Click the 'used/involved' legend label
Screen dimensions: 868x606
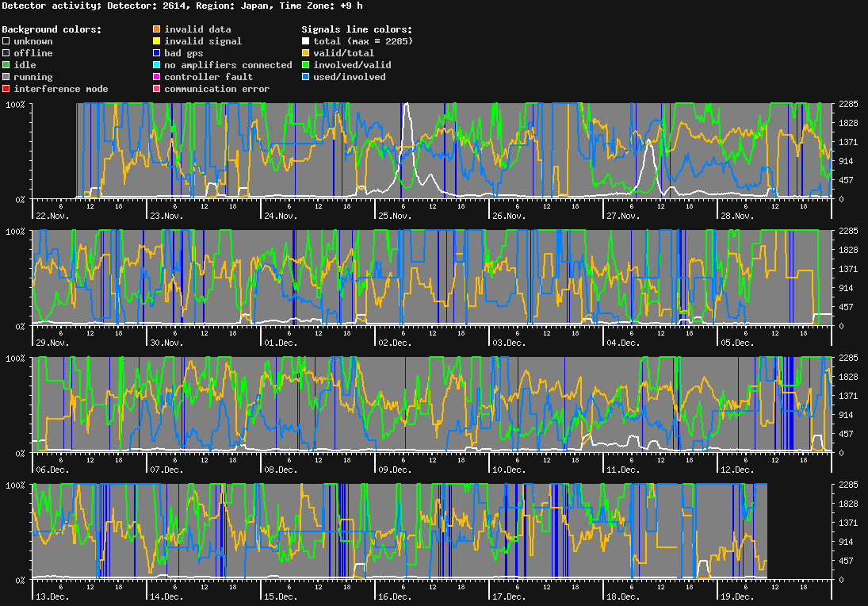[x=350, y=77]
